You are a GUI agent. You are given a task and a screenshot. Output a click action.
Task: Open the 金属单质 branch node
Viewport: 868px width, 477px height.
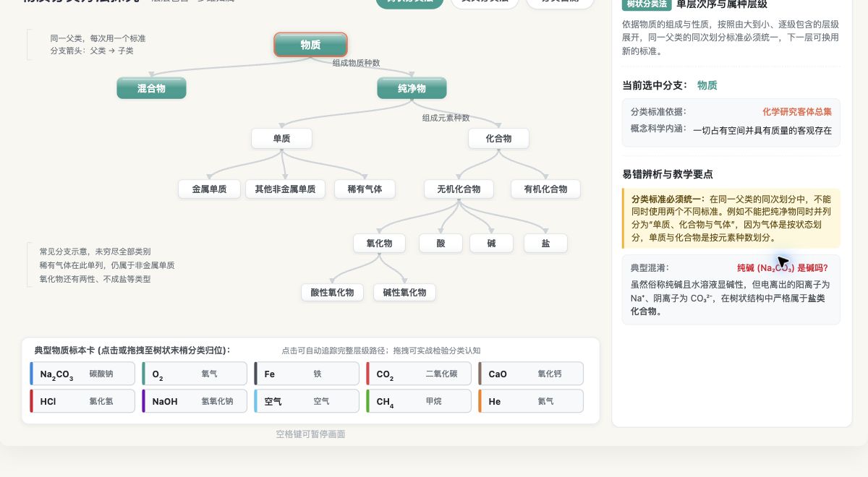coord(209,189)
